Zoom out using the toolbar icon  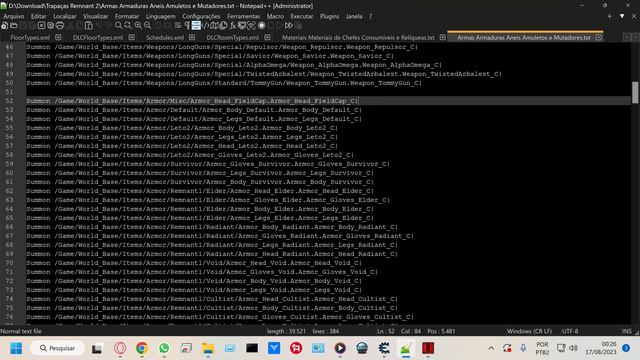[x=147, y=25]
